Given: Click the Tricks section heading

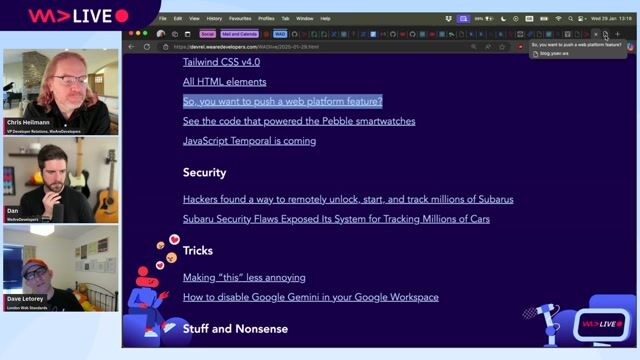Looking at the screenshot, I should tap(198, 251).
